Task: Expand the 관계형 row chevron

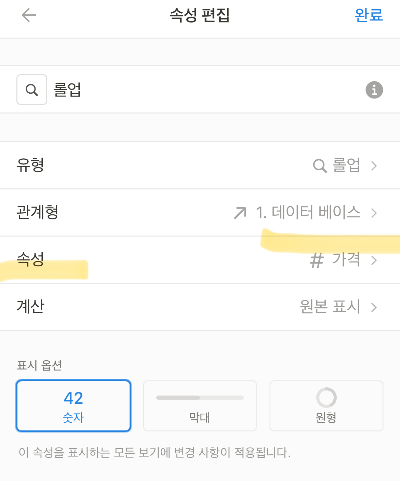Action: 374,213
